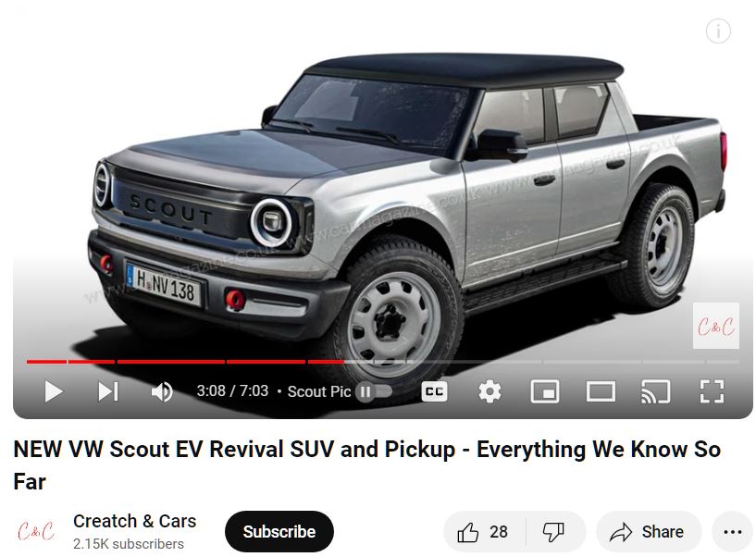Open the Creatch & Cars channel avatar

(x=36, y=531)
